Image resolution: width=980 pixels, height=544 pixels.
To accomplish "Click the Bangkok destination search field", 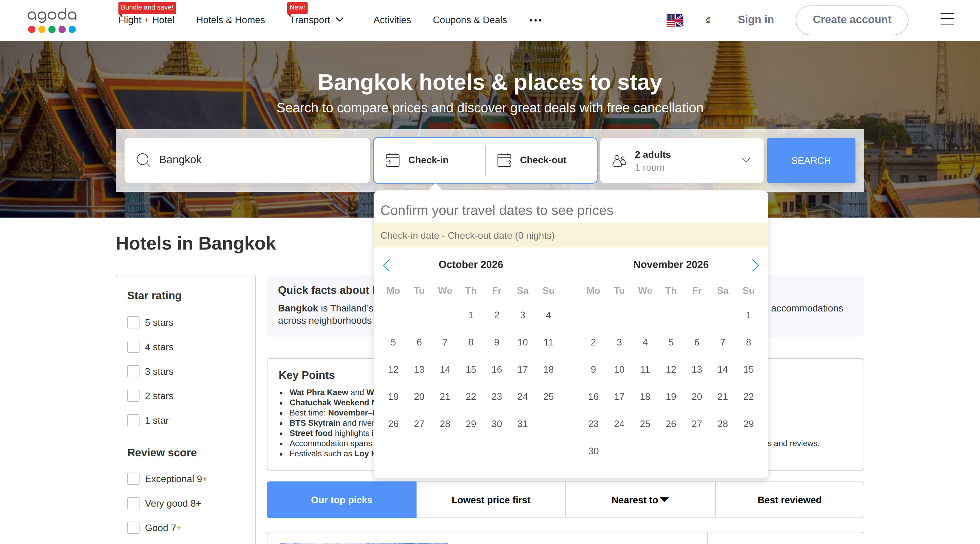I will pos(247,160).
